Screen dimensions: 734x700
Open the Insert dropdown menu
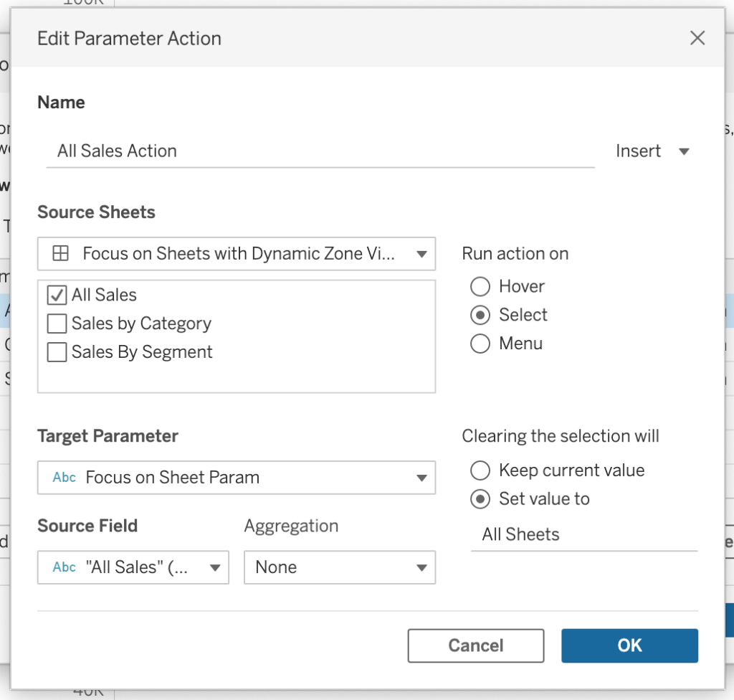652,151
